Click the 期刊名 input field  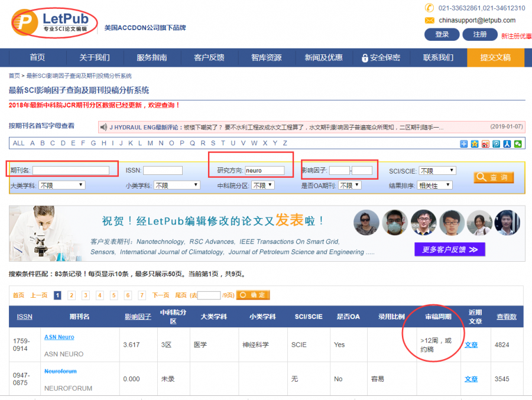pos(71,171)
